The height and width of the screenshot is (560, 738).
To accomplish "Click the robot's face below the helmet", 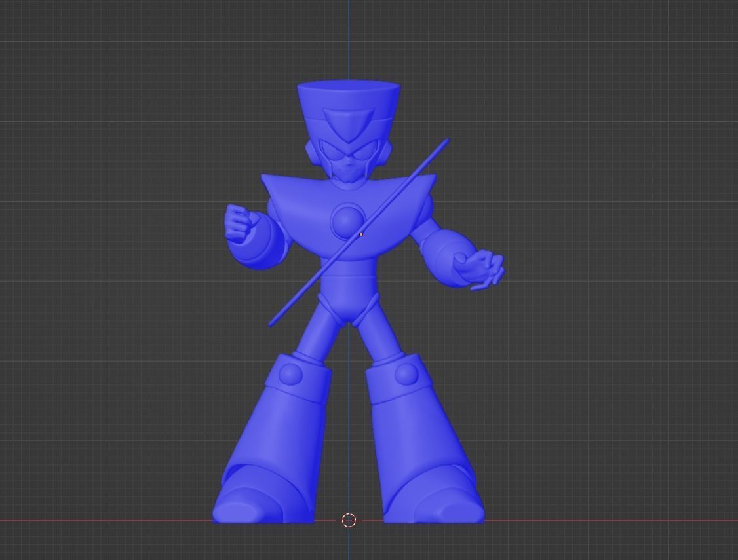I will click(348, 163).
